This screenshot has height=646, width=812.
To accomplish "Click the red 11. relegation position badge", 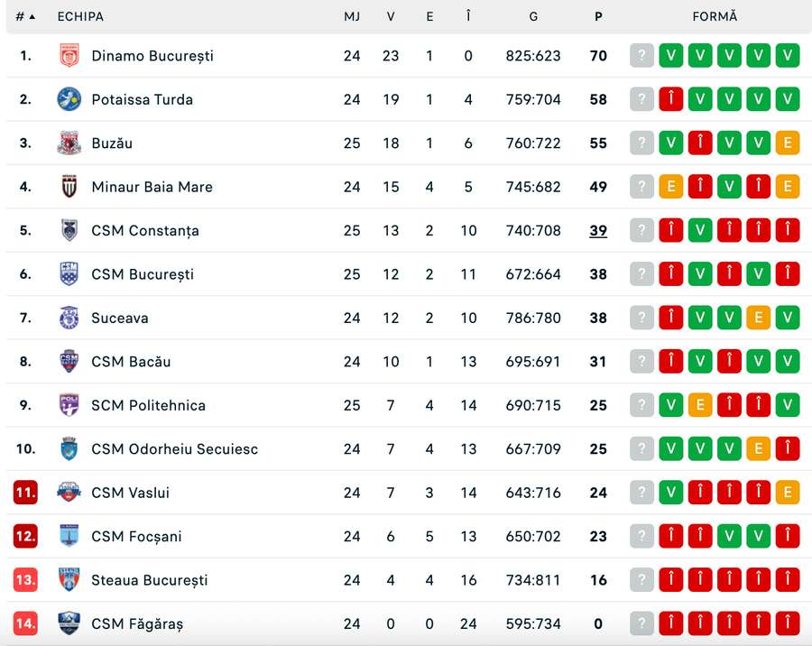I will [25, 493].
